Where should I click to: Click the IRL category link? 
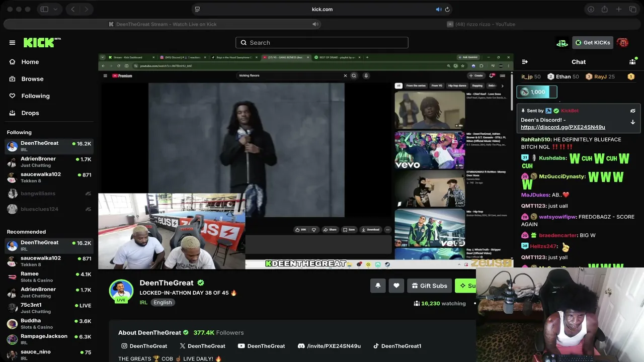pyautogui.click(x=143, y=302)
